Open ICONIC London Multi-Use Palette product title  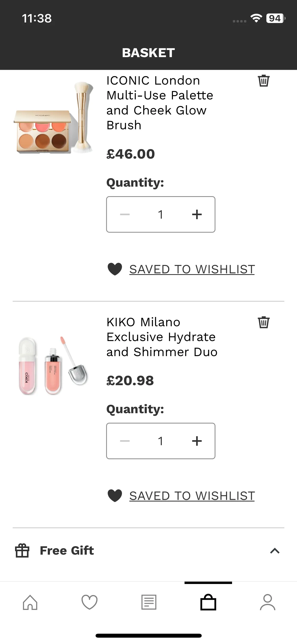[x=160, y=103]
